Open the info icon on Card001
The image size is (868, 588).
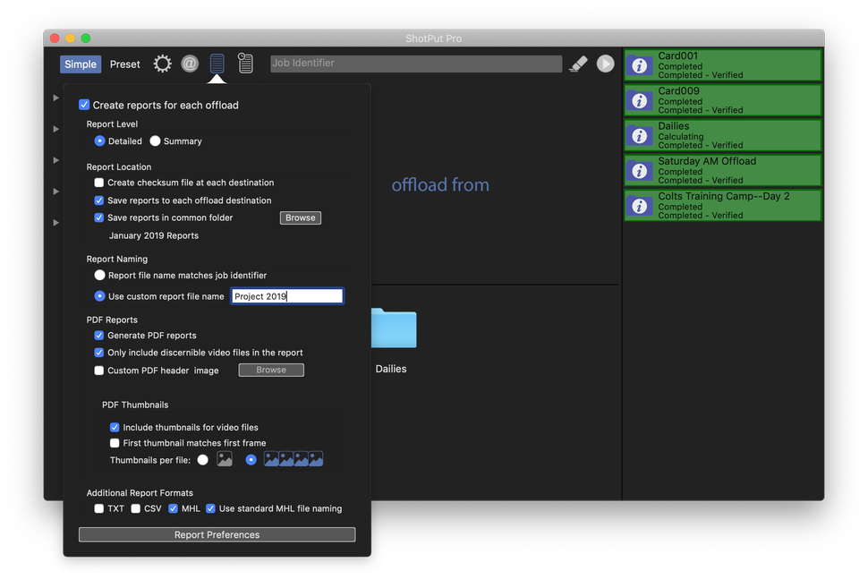(x=638, y=64)
